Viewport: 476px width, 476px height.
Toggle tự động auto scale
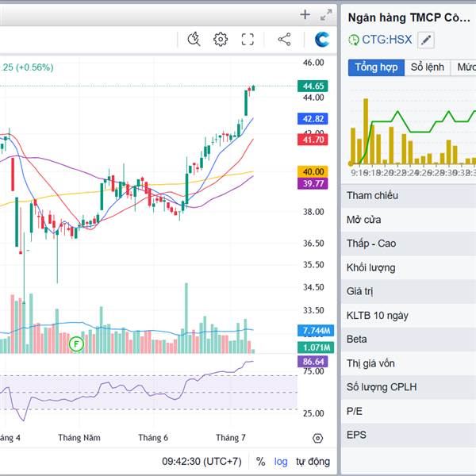tap(313, 462)
